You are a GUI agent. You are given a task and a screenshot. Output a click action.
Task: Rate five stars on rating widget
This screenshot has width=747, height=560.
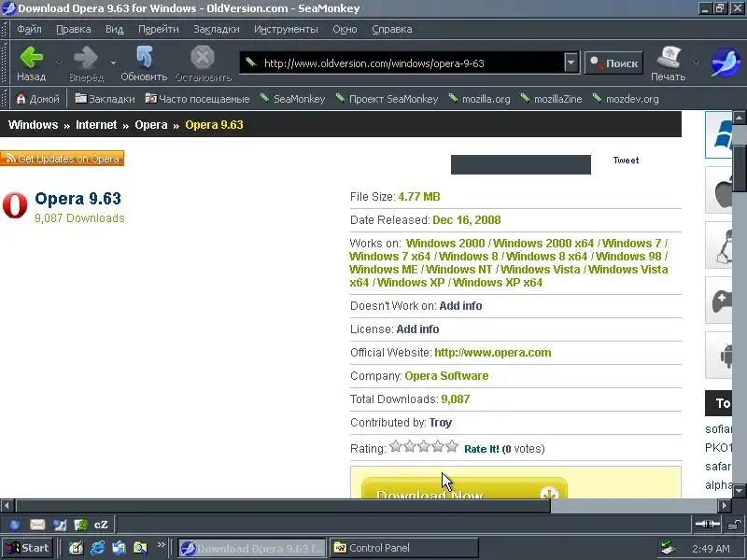click(452, 447)
